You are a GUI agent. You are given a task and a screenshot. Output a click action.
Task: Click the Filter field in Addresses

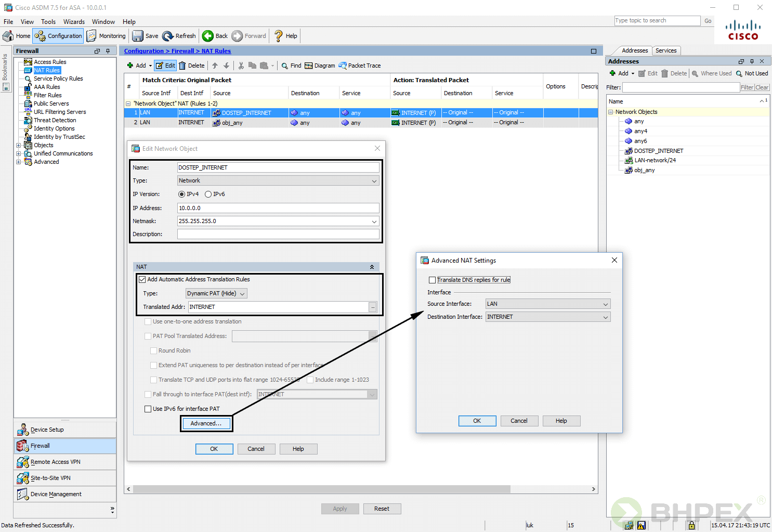click(681, 87)
